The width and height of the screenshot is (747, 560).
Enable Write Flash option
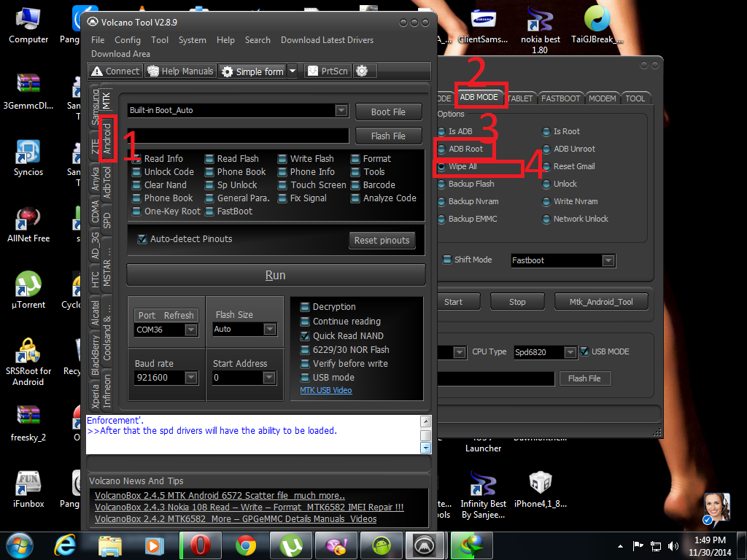282,158
